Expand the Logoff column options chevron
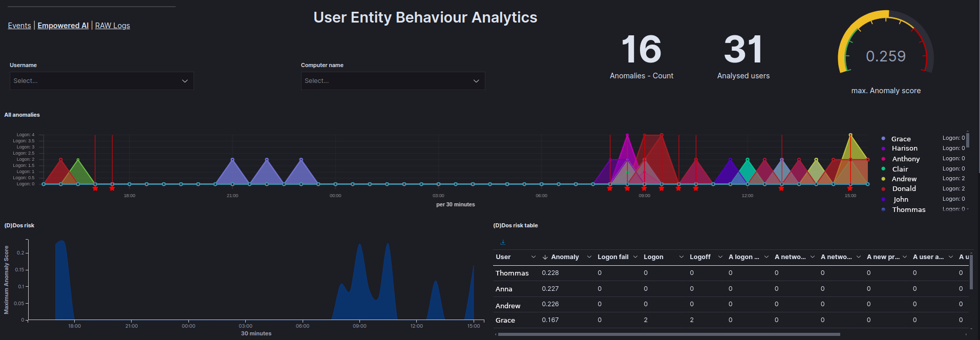The width and height of the screenshot is (980, 340). (720, 257)
